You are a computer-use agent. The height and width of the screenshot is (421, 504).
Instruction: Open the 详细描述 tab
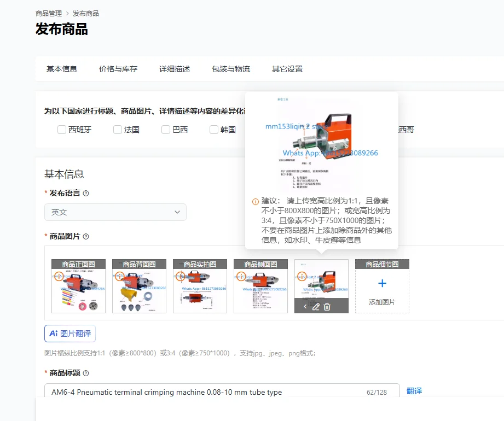click(175, 69)
